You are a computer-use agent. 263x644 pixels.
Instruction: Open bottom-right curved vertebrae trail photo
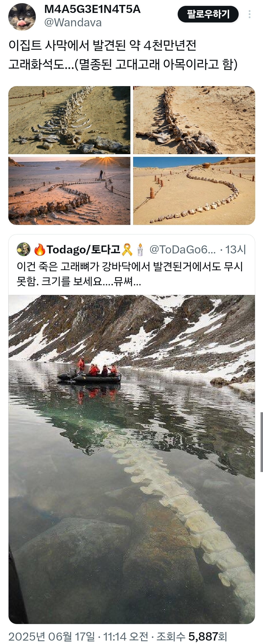pos(194,191)
